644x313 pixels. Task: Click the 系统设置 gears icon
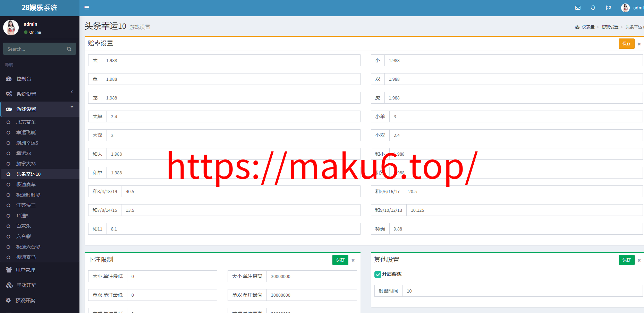click(x=9, y=94)
